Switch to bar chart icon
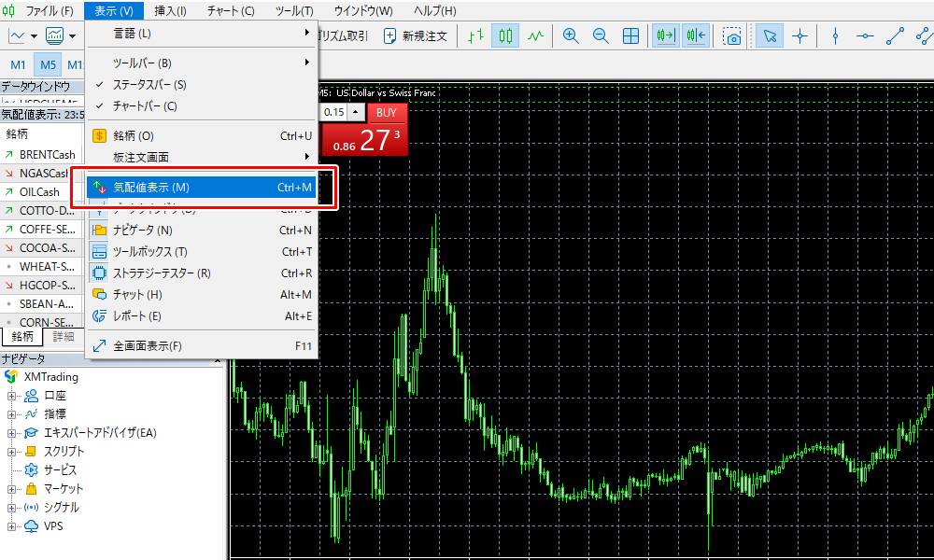The height and width of the screenshot is (560, 934). point(476,36)
